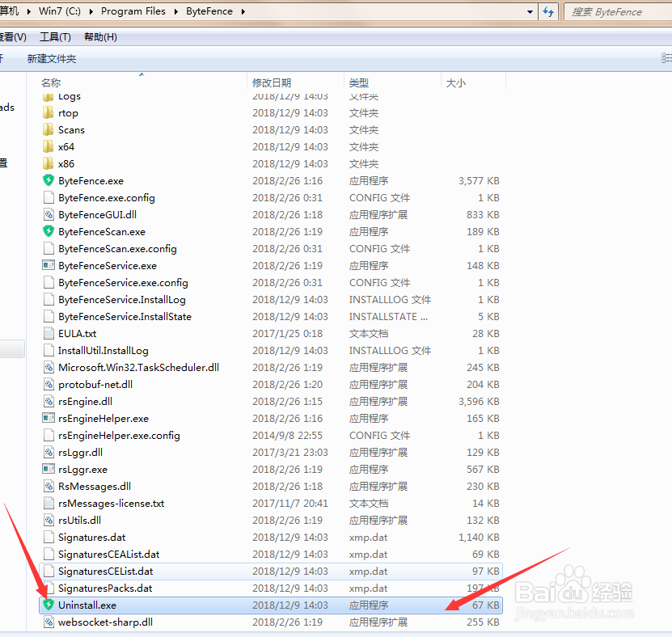Open the 工具(T) menu
The height and width of the screenshot is (637, 672).
(x=55, y=37)
